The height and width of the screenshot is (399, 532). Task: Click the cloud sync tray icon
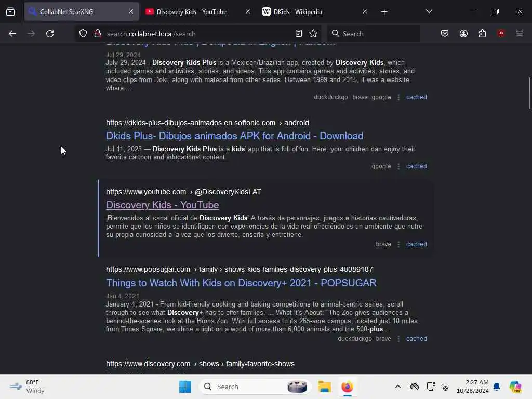pyautogui.click(x=414, y=387)
